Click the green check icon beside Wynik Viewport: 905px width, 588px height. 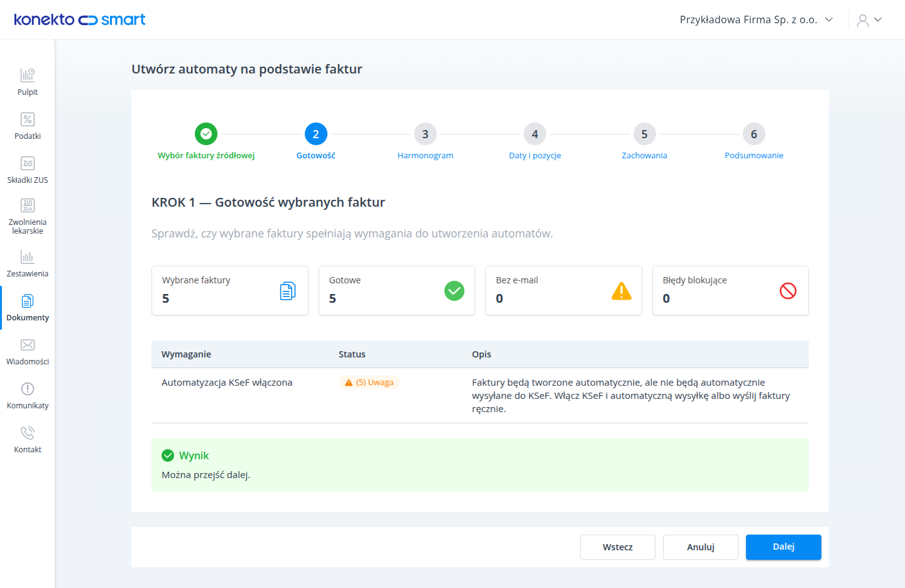point(168,455)
